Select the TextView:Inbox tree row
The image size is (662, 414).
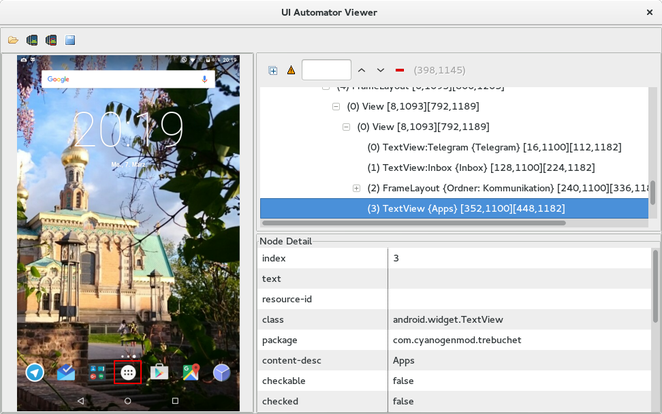click(481, 168)
